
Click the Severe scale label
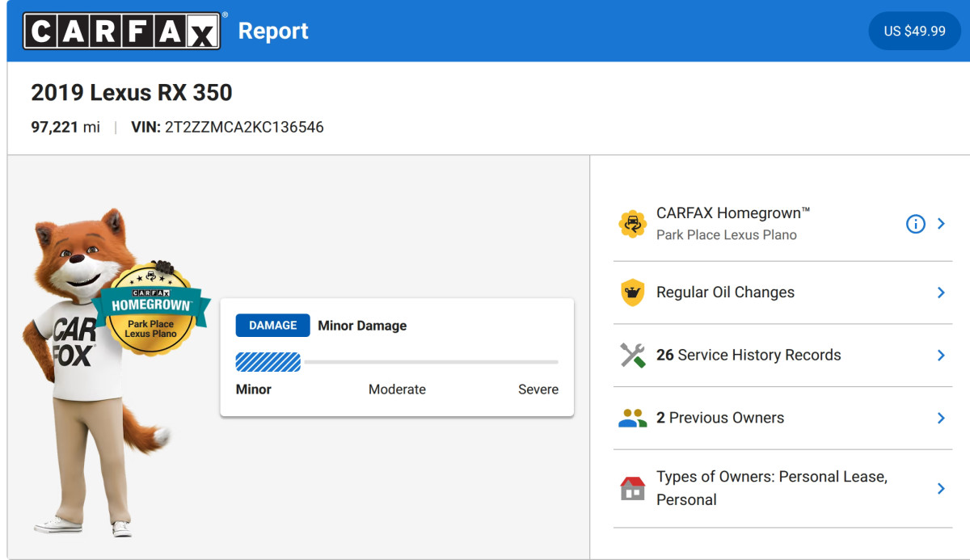[538, 389]
